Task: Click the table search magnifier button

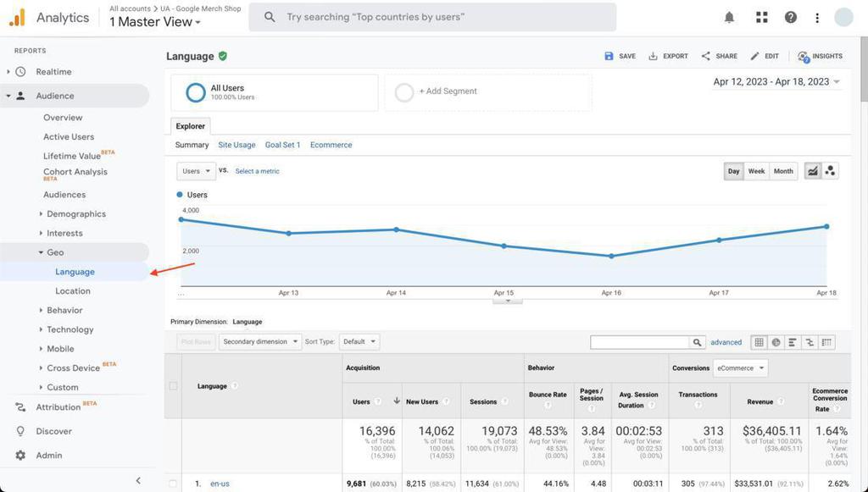Action: pos(698,342)
